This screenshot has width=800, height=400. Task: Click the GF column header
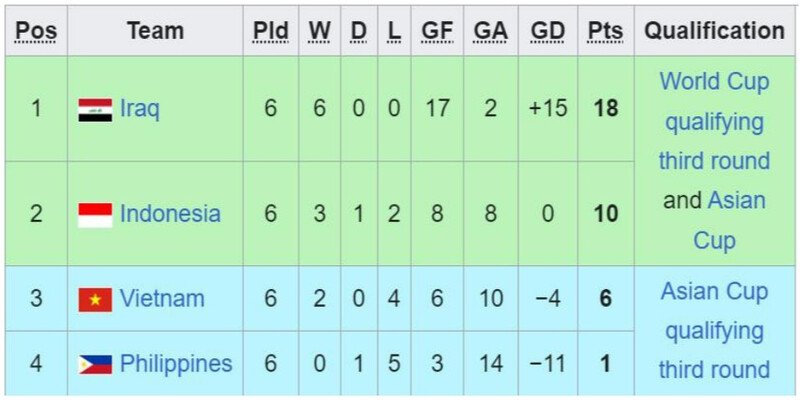[437, 31]
